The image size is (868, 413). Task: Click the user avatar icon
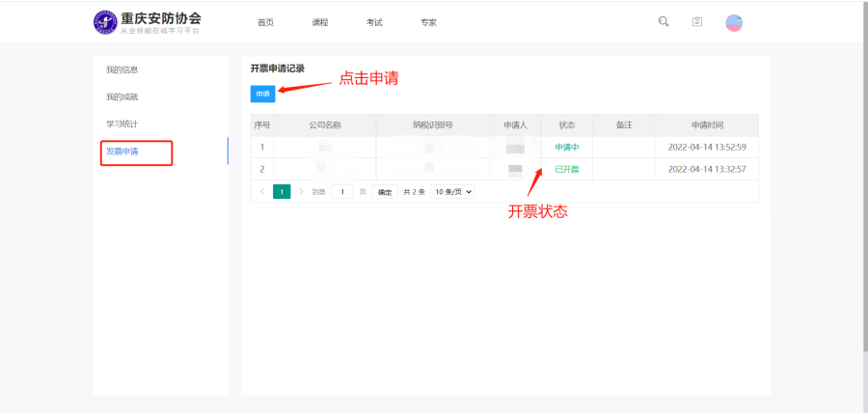pos(734,22)
